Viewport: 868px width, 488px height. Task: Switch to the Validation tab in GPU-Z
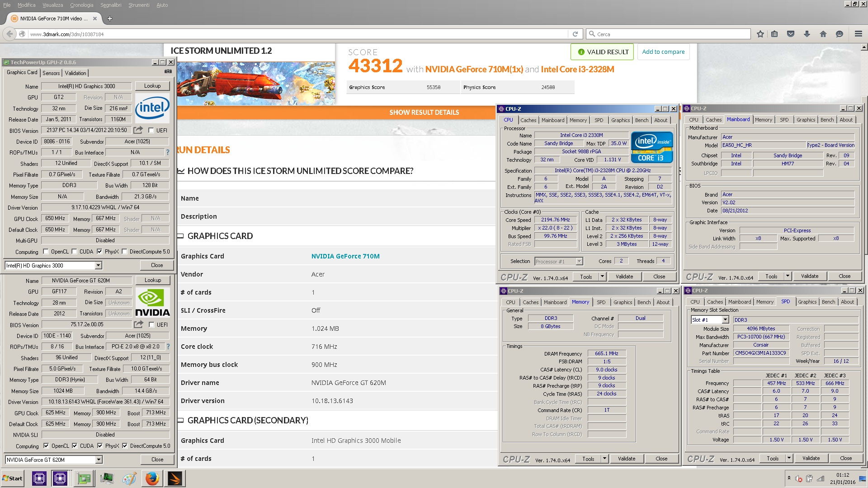point(75,73)
